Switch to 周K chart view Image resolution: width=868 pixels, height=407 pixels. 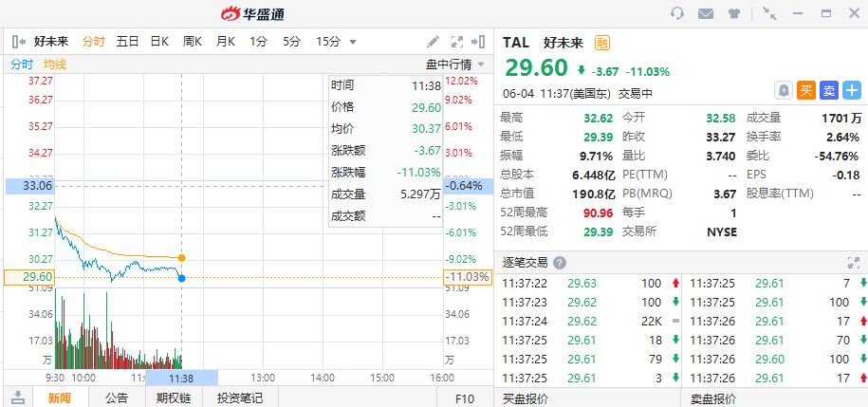click(192, 42)
